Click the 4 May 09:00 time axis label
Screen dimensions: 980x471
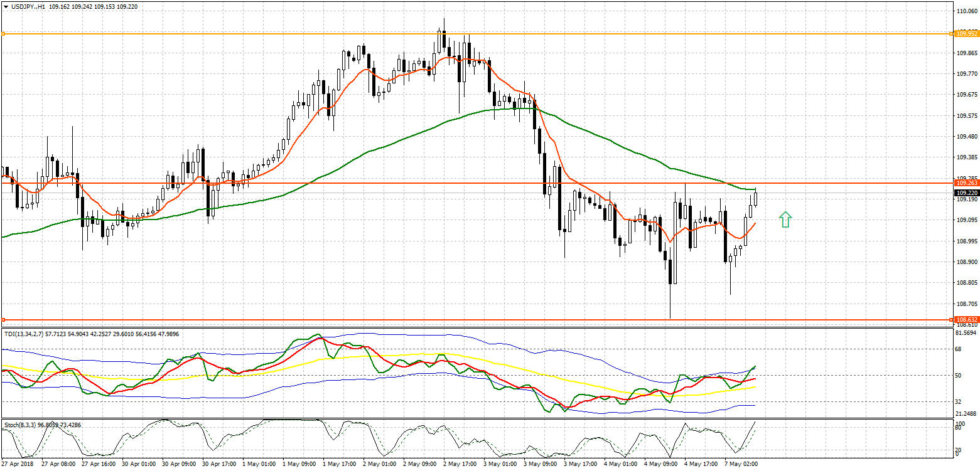click(x=661, y=464)
